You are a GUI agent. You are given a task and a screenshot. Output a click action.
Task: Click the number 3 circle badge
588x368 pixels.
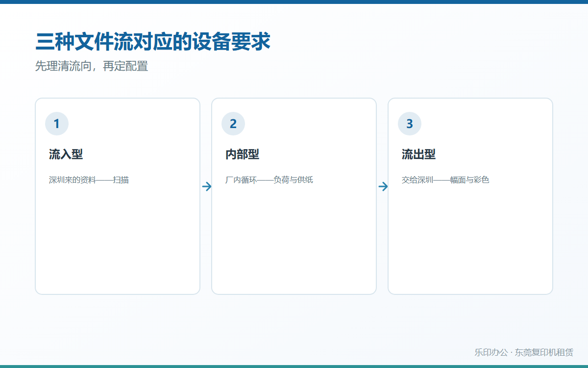[x=410, y=124]
